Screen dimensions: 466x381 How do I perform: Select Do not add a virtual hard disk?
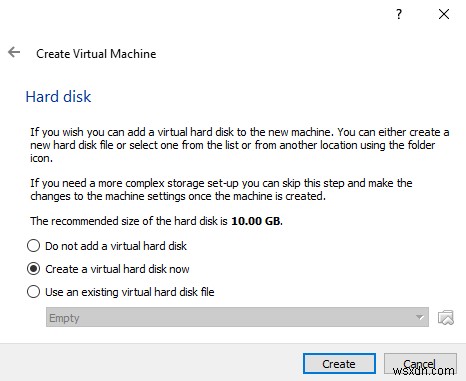[x=107, y=246]
